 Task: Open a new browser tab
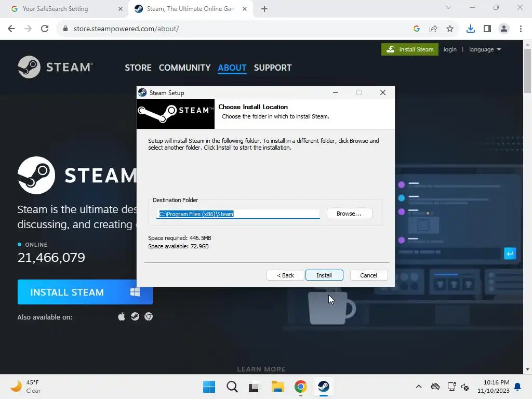click(x=264, y=9)
